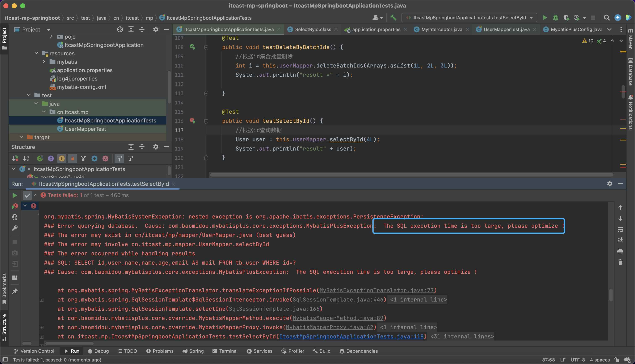Click the Debug bug icon in toolbar
635x364 pixels.
(555, 17)
